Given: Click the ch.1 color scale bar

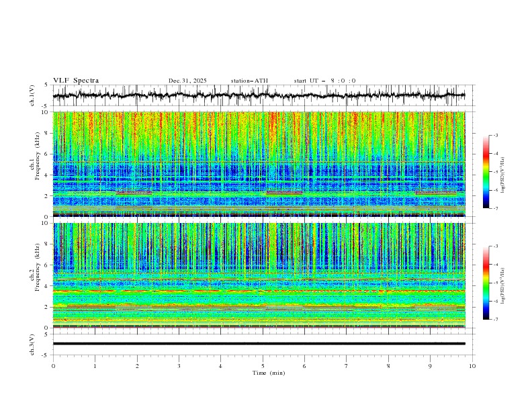Looking at the screenshot, I should click(486, 171).
